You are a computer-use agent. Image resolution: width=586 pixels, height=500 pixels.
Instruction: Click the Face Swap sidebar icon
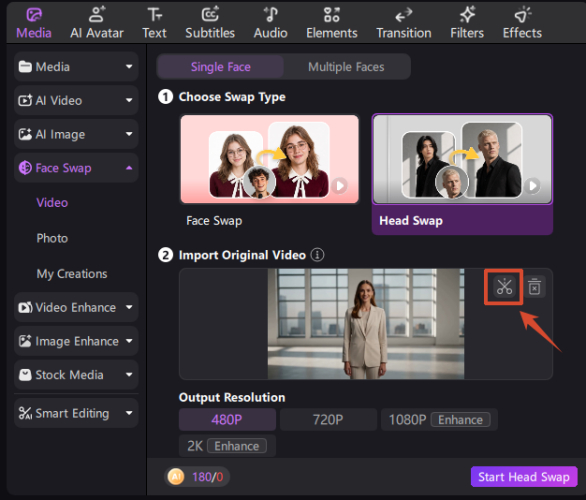pos(25,168)
